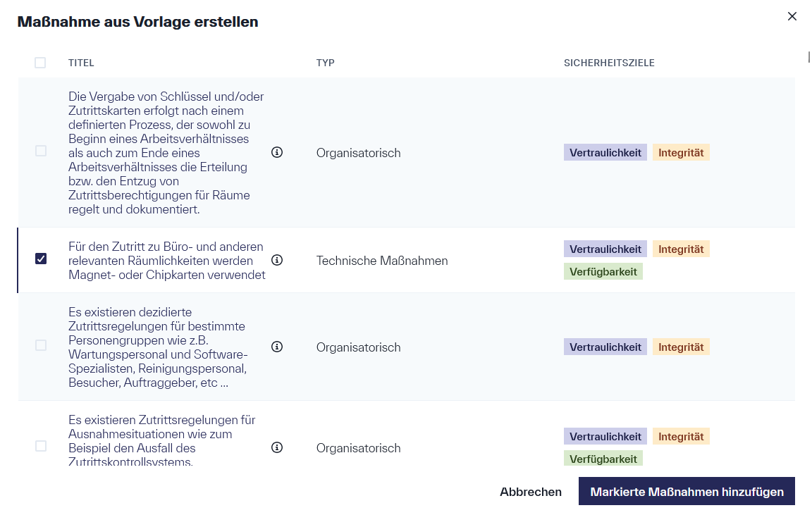Click the Verfügbarkeit tag on last row
This screenshot has width=812, height=515.
tap(603, 458)
